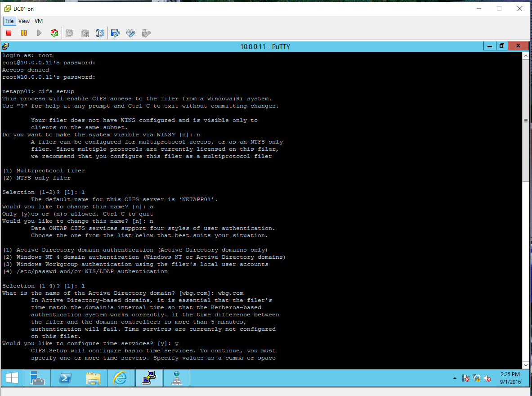Open the VM menu
The width and height of the screenshot is (532, 396).
(39, 21)
